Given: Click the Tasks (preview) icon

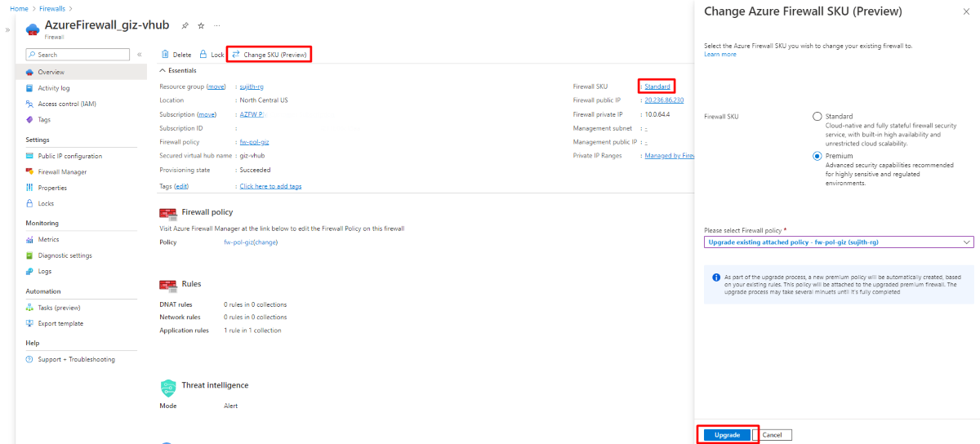Looking at the screenshot, I should pos(30,308).
